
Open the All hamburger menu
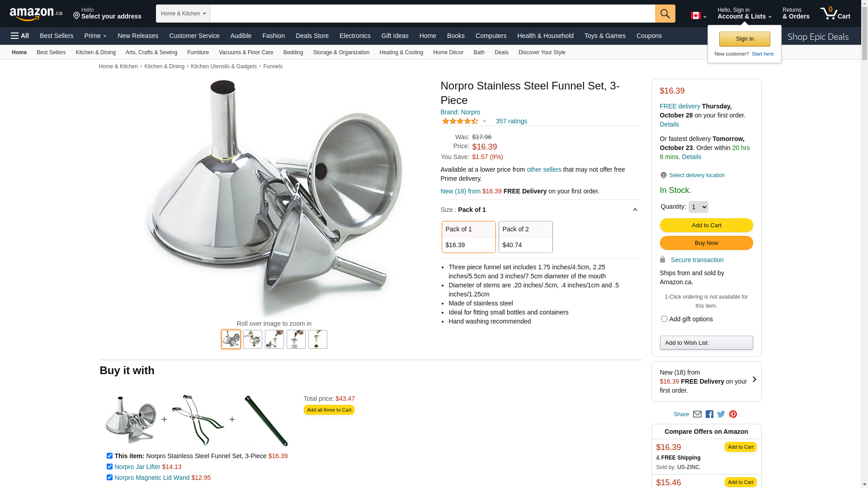coord(20,36)
